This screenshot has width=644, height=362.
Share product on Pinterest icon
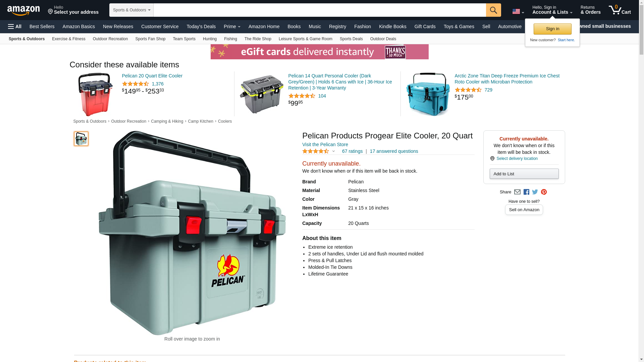(x=544, y=192)
